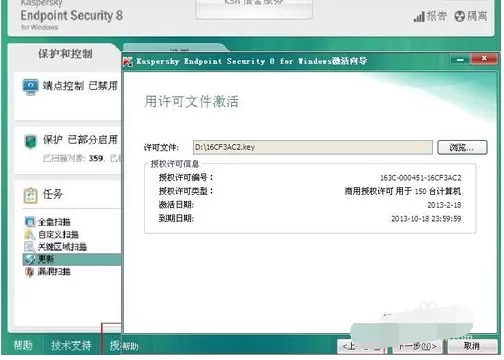Viewport: 504px width, 360px height.
Task: Click the 全盘扫描 task icon
Action: 30,222
